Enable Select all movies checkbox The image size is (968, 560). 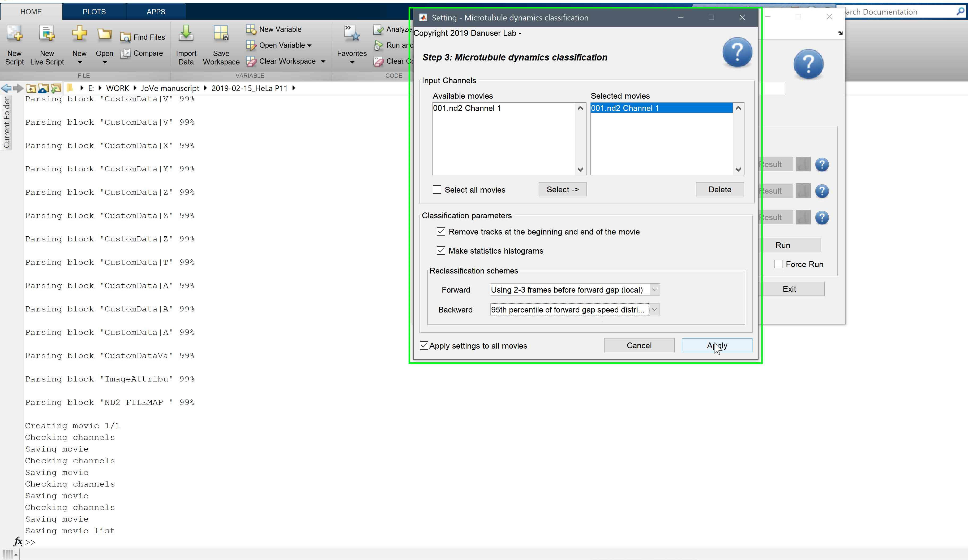(437, 190)
